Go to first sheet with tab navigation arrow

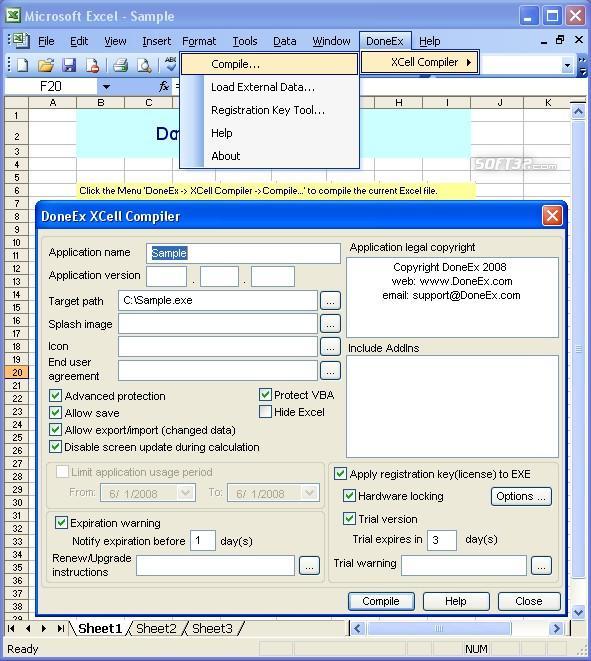click(x=11, y=629)
